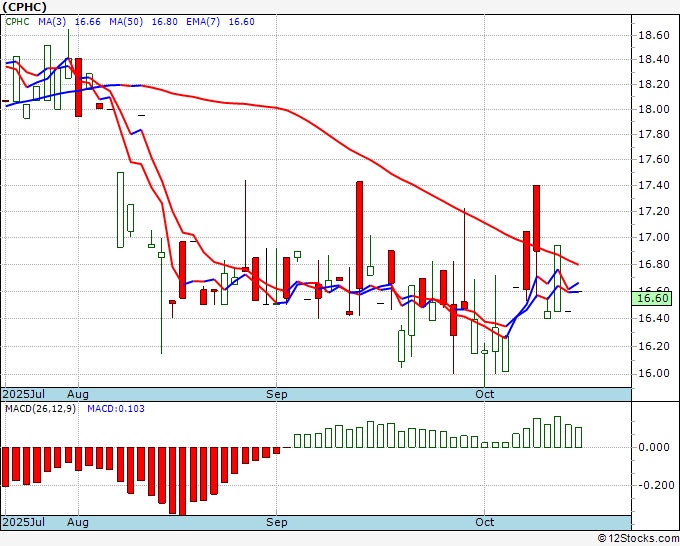The image size is (680, 546).
Task: Click the tall red candle reaching 17.40 in October
Action: [536, 218]
